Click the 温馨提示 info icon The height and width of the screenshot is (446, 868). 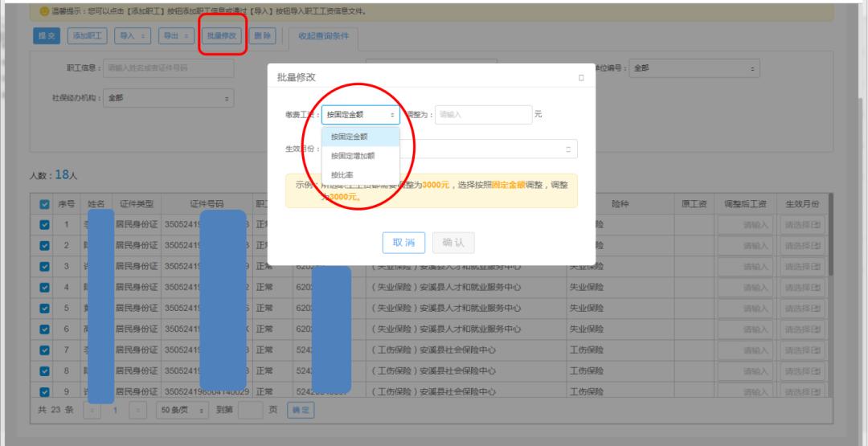pos(44,11)
